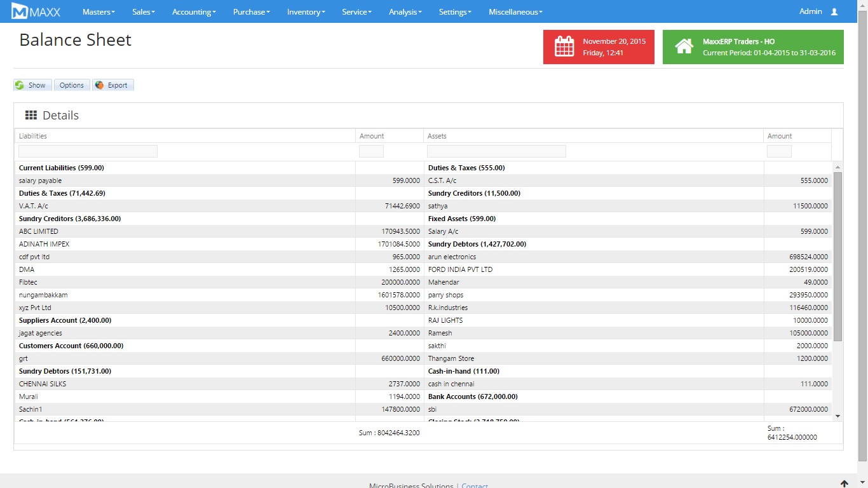The width and height of the screenshot is (868, 488).
Task: Click the Details grid icon
Action: 31,115
